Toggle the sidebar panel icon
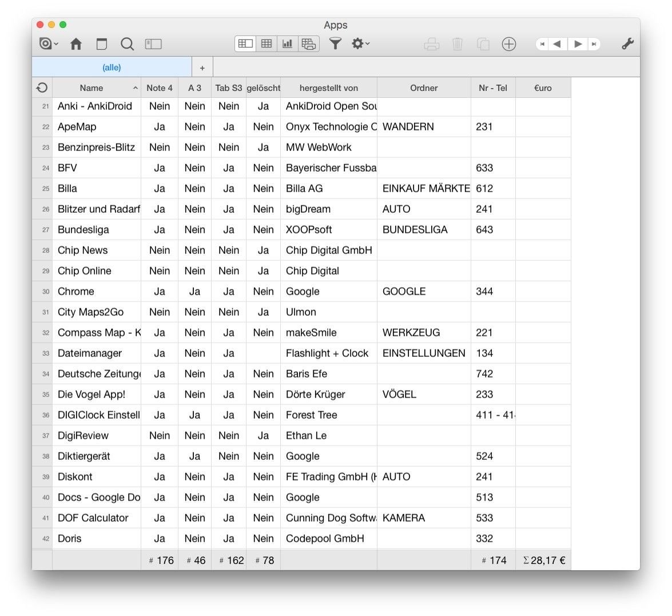Screen dimensions: 672x616 pos(153,43)
